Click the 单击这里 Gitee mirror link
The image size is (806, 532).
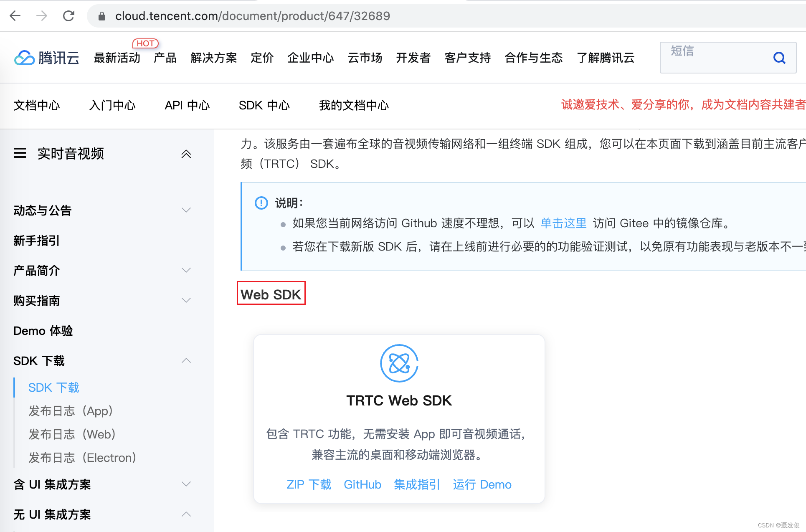tap(563, 223)
